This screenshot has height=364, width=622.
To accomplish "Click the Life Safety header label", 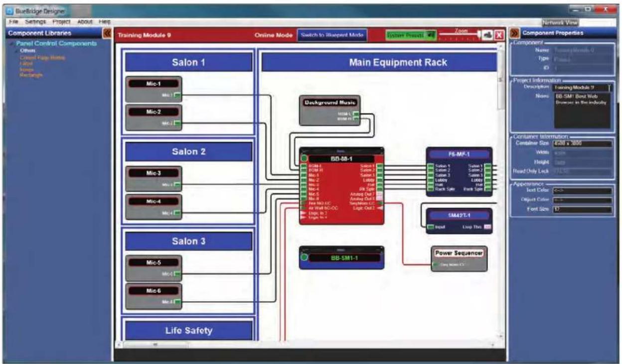I will pos(188,330).
